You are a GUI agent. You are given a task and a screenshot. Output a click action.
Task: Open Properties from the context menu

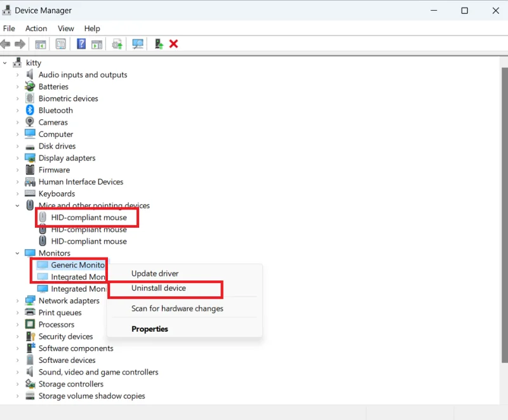(184, 329)
